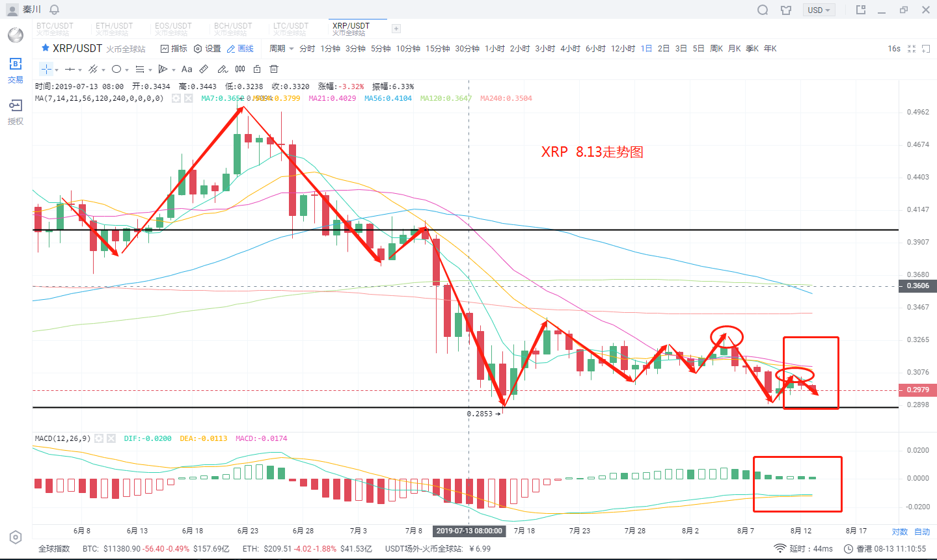
Task: Switch to the LTC/USDT tab
Action: tap(291, 29)
